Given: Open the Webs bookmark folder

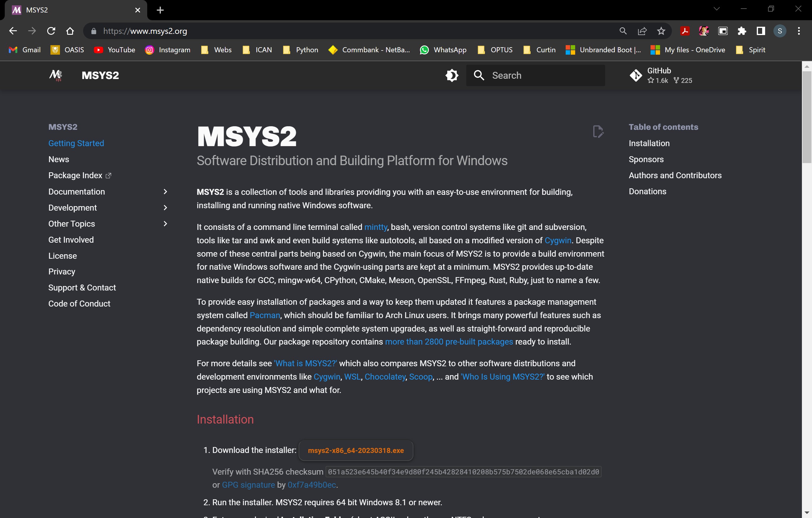Looking at the screenshot, I should point(216,50).
